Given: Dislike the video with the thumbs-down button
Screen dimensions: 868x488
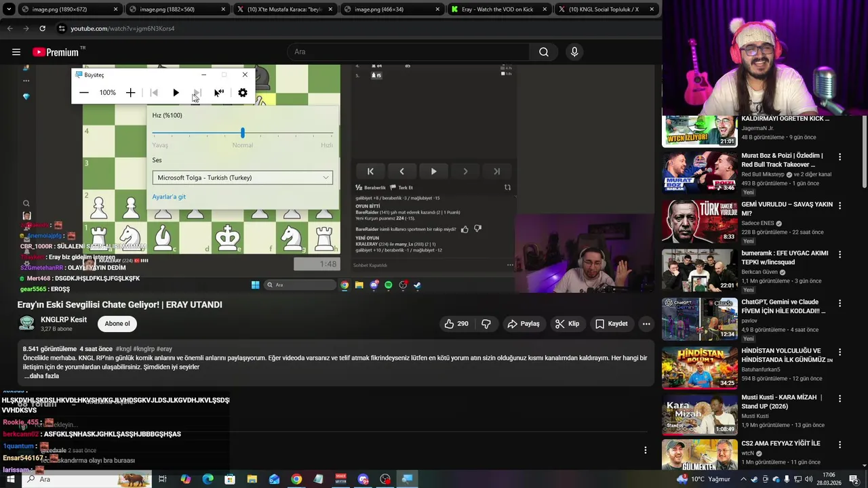Looking at the screenshot, I should (x=486, y=324).
